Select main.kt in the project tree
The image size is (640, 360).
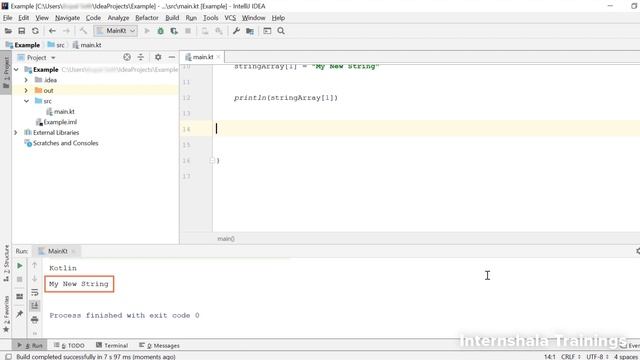[60, 111]
